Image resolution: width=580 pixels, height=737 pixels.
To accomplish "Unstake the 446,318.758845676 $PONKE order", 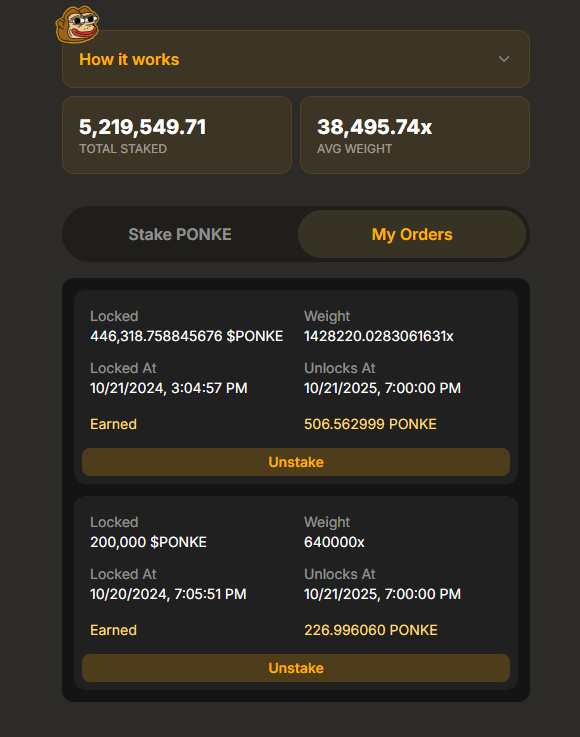I will pyautogui.click(x=296, y=462).
